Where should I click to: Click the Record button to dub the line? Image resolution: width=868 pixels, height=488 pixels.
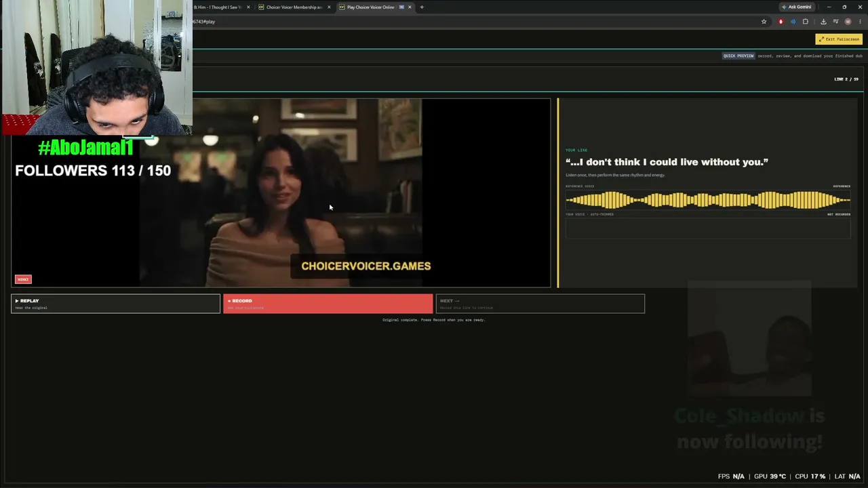(328, 304)
